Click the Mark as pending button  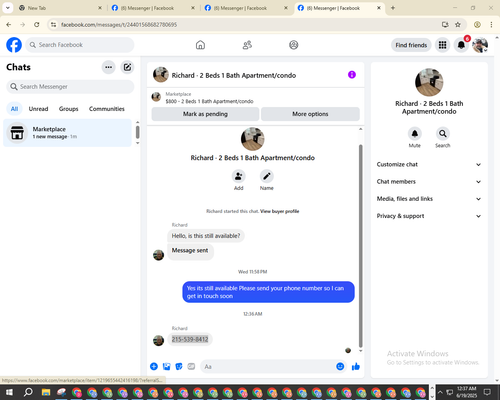coord(205,114)
